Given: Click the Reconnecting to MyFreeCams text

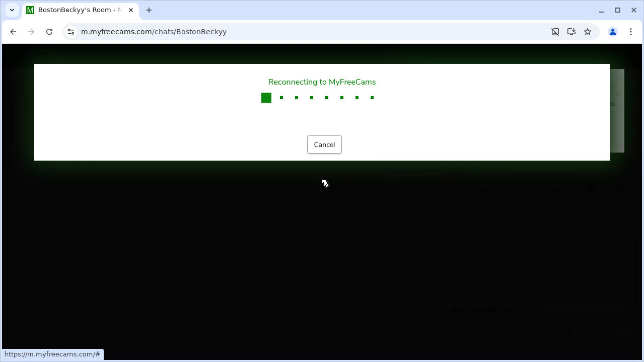Looking at the screenshot, I should click(322, 82).
